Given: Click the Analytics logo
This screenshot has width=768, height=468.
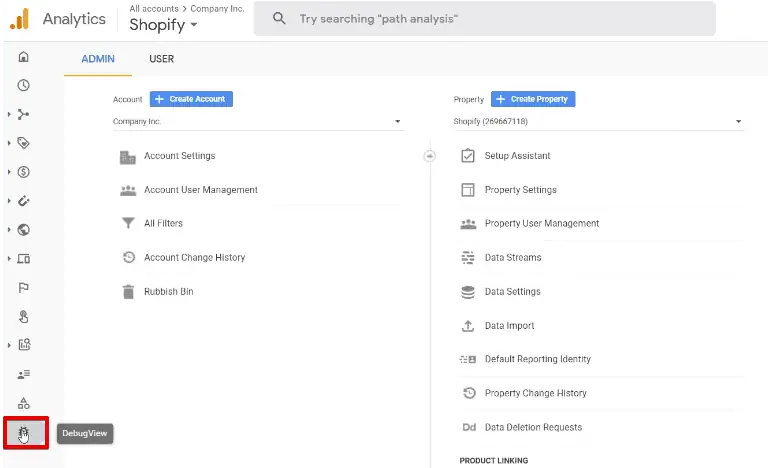Looking at the screenshot, I should pos(20,19).
